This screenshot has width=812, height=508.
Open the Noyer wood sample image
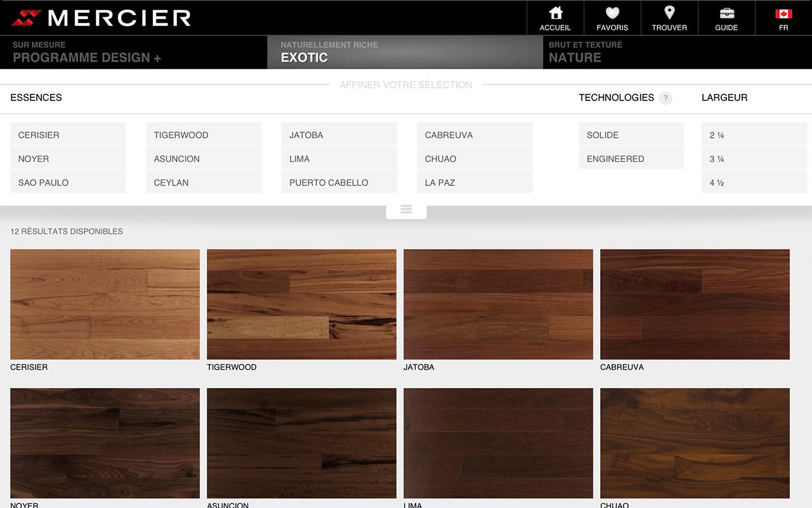[105, 443]
